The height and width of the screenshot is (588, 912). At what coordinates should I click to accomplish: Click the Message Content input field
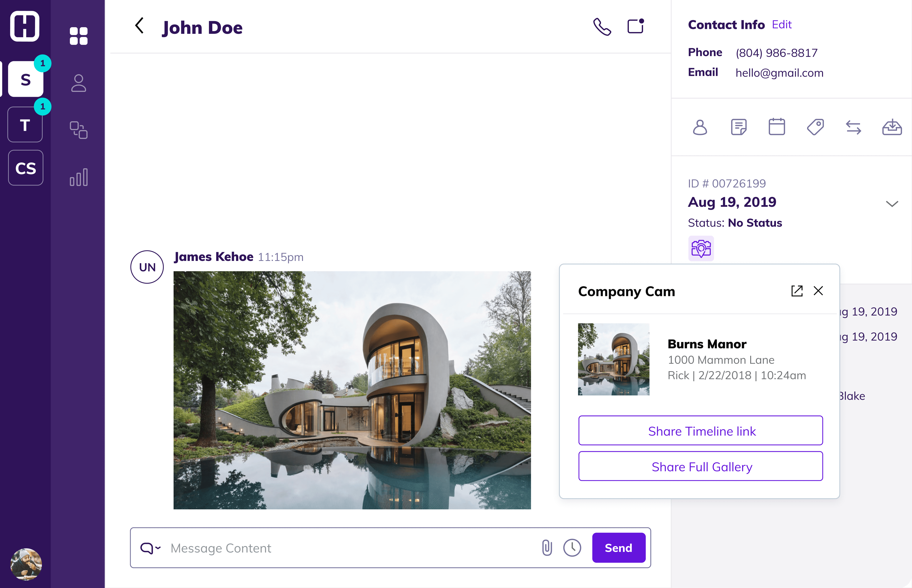point(344,548)
